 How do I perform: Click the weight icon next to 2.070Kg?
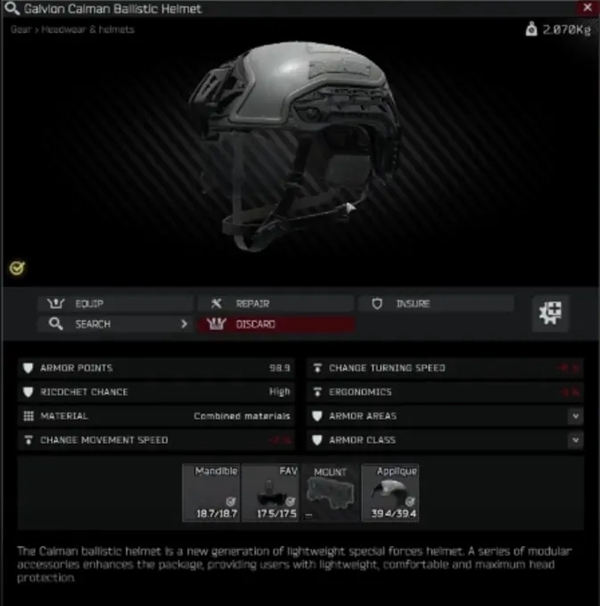point(532,29)
